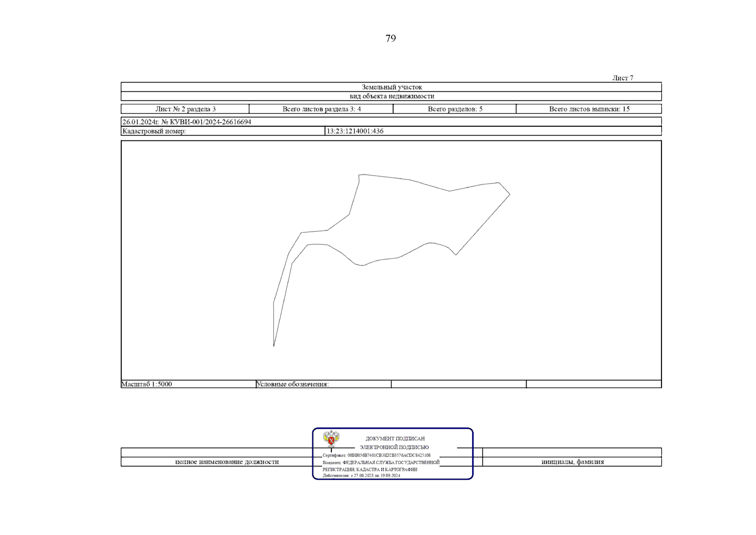Select the "Всего листов выписки: 15" cell
The image size is (756, 535).
[x=589, y=109]
